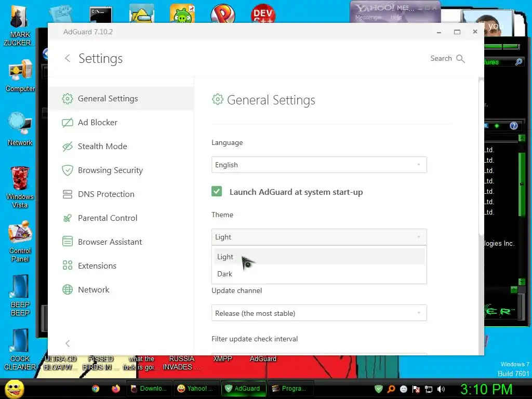This screenshot has width=532, height=399.
Task: Open the Language dropdown showing English
Action: (319, 165)
